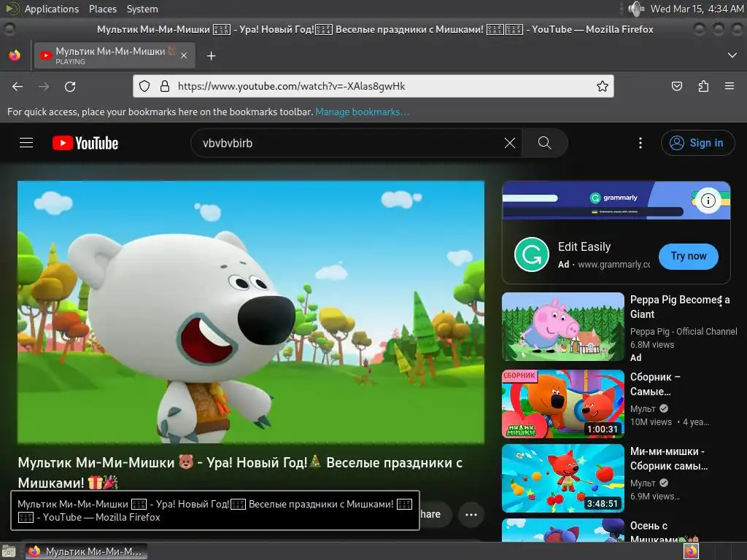This screenshot has width=747, height=560.
Task: Click the browser forward arrow
Action: point(44,86)
